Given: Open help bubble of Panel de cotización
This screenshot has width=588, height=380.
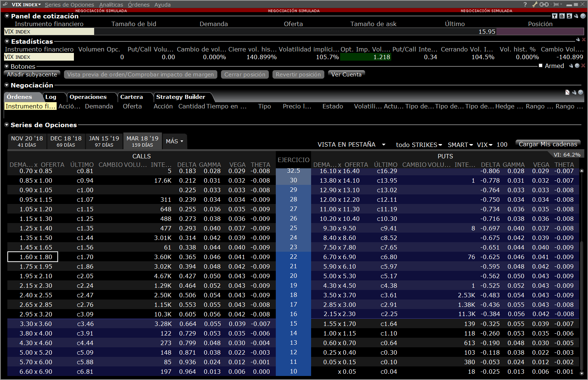Looking at the screenshot, I should pos(583,16).
